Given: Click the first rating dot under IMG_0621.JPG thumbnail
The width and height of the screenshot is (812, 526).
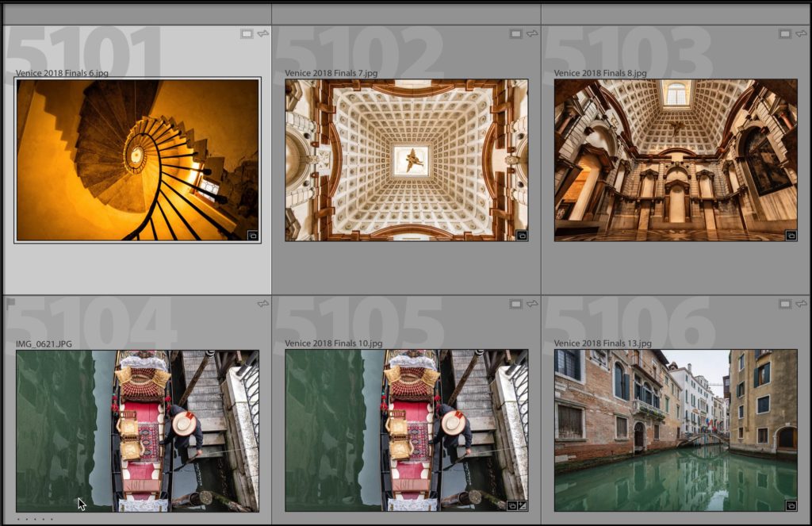Looking at the screenshot, I should pyautogui.click(x=19, y=519).
